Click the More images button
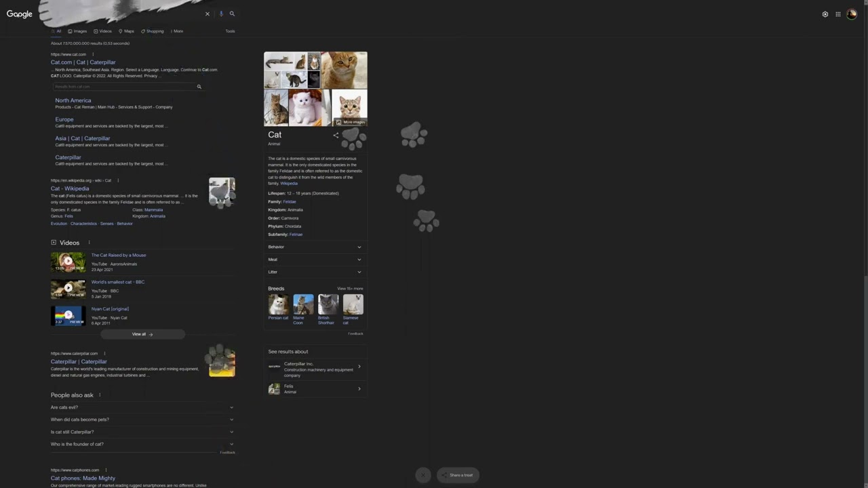 (x=351, y=122)
